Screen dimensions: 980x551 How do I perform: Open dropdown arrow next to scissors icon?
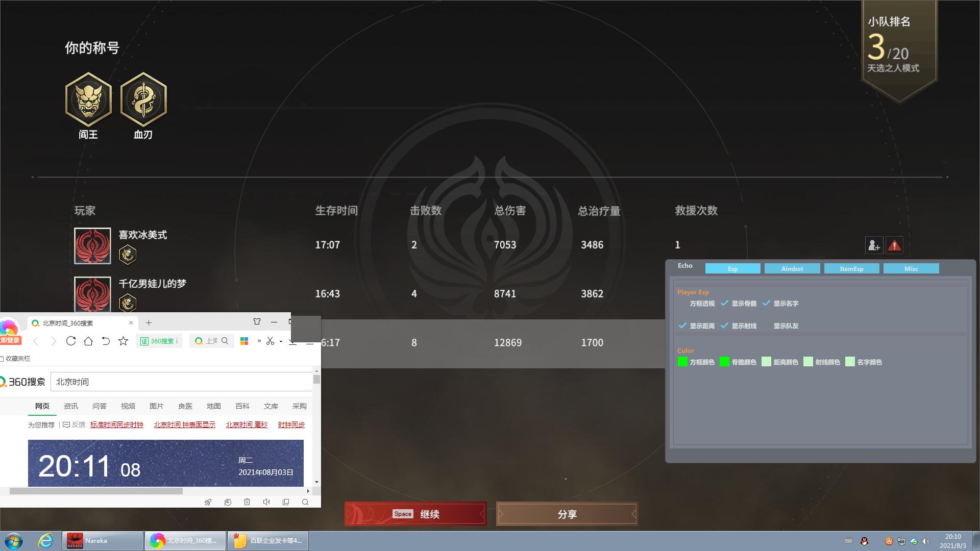click(x=281, y=341)
